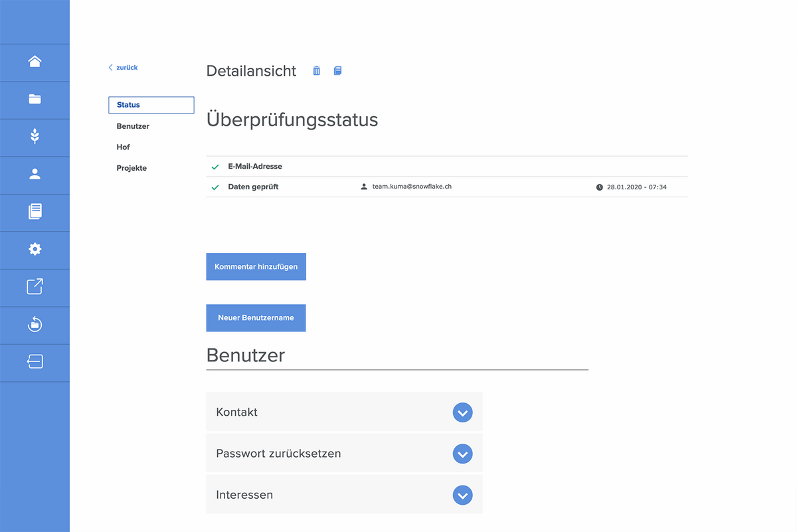The image size is (797, 532).
Task: Click the document copy icon beside Detailansicht
Action: point(337,70)
